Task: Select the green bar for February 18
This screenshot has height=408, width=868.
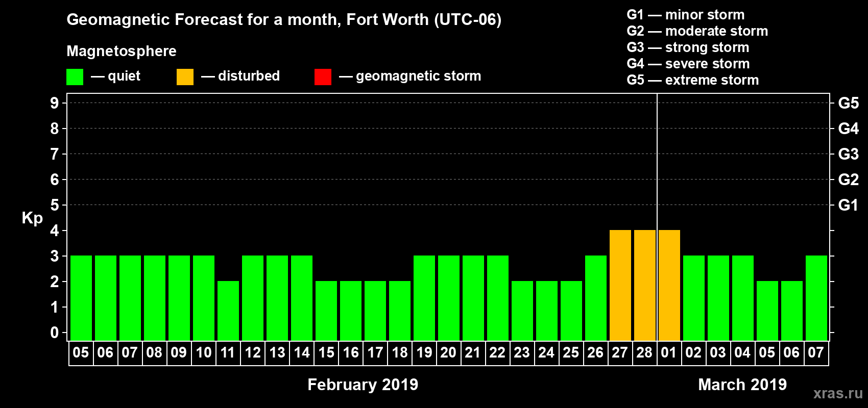Action: [400, 311]
